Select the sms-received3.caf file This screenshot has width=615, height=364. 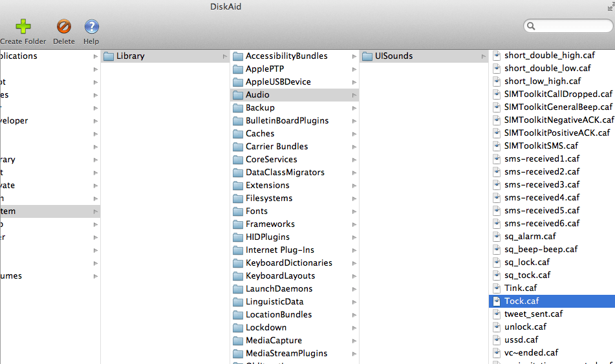[x=542, y=185]
